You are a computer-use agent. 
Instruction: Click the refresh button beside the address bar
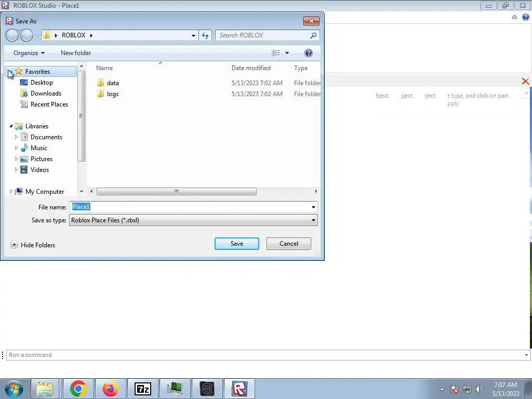[x=205, y=35]
